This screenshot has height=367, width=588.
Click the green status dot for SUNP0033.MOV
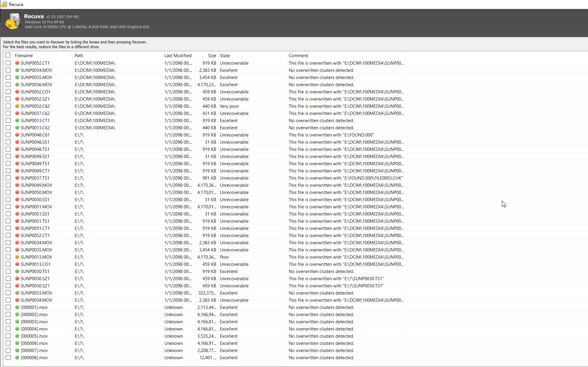click(x=17, y=293)
